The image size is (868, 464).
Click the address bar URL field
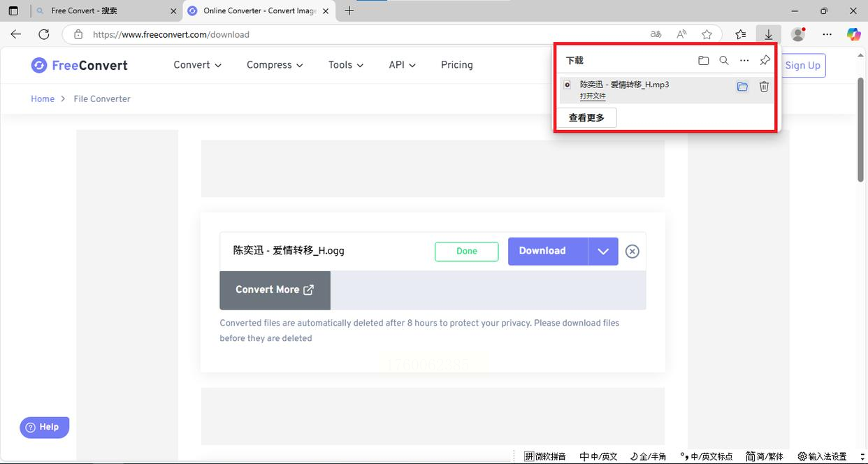point(349,34)
